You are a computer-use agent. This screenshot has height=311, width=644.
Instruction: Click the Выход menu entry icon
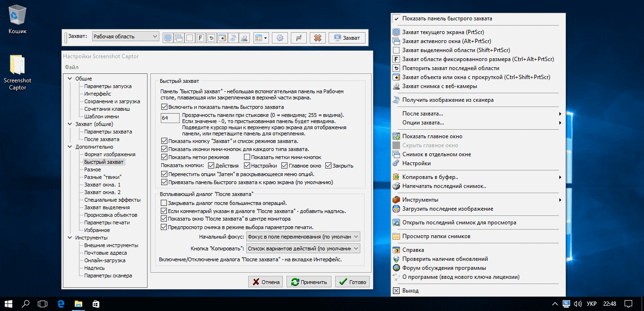click(396, 291)
